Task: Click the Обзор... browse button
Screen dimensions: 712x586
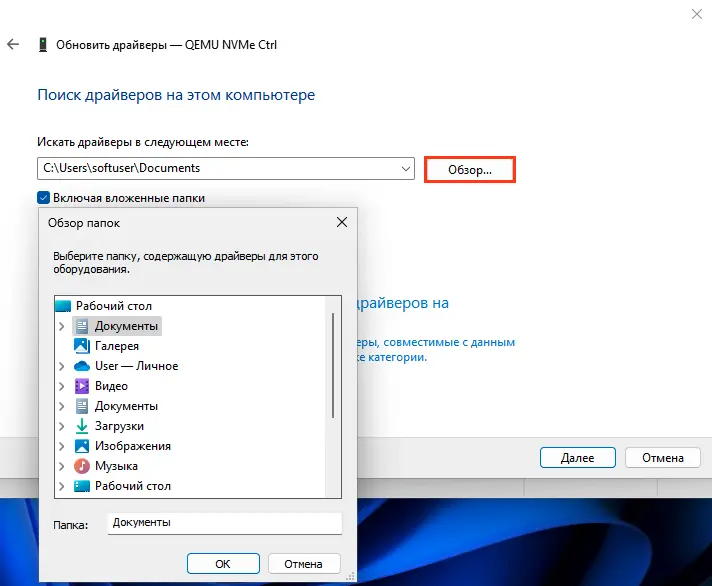Action: point(470,169)
